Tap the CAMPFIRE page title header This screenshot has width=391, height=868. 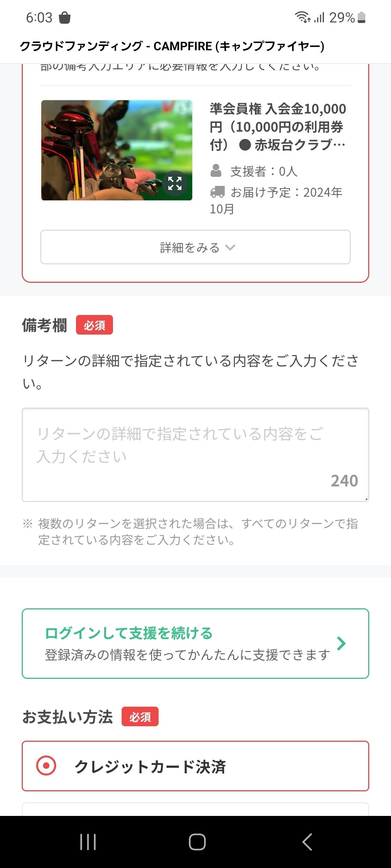point(172,46)
